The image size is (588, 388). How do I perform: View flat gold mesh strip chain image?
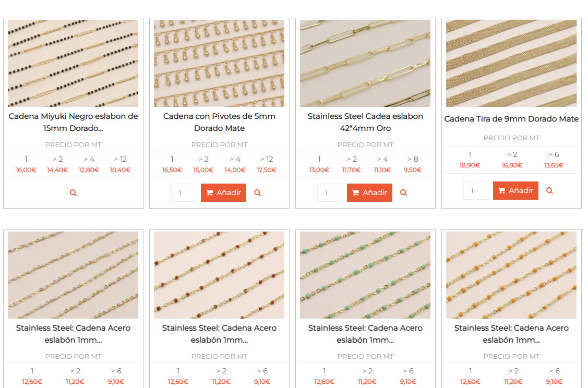pos(511,63)
